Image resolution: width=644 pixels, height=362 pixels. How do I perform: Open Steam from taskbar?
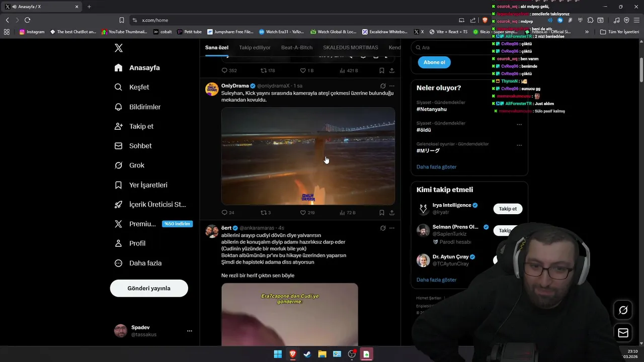tap(307, 354)
